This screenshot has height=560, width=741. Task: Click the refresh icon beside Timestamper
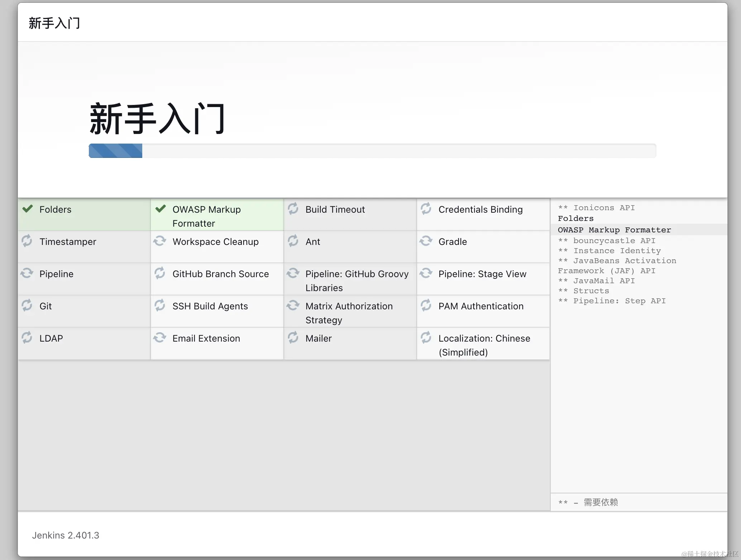point(27,241)
